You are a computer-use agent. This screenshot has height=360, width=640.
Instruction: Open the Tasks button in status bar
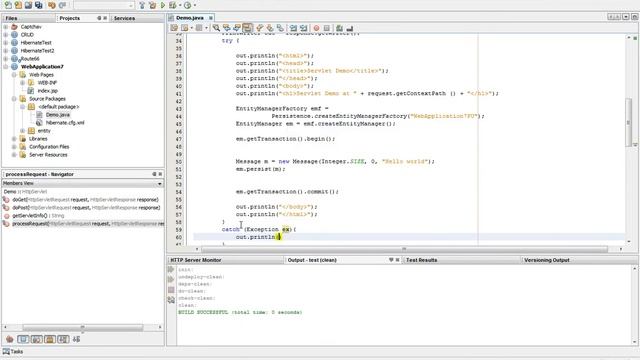[13, 351]
